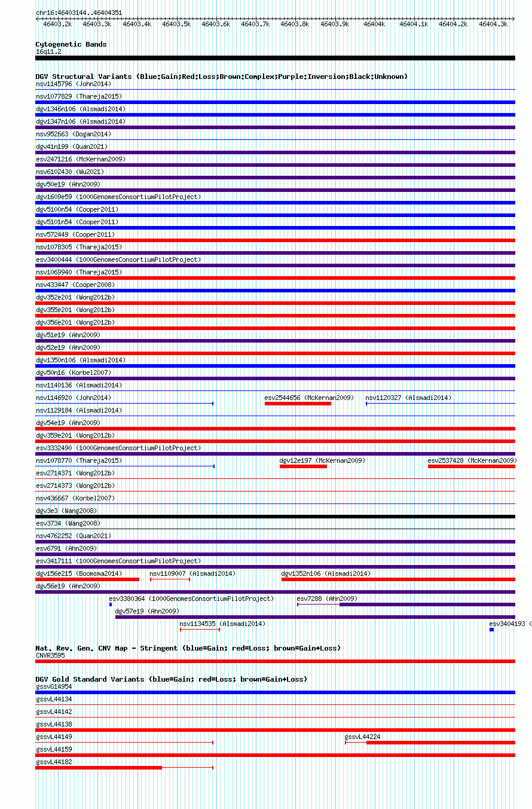Select variant esv2714371 (Wong2012b)

coord(275,479)
